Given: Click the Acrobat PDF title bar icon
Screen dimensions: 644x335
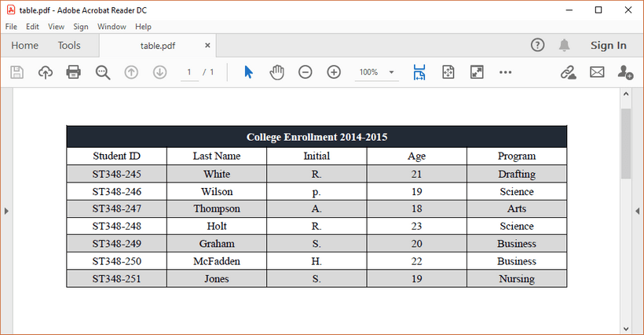Looking at the screenshot, I should coord(11,10).
